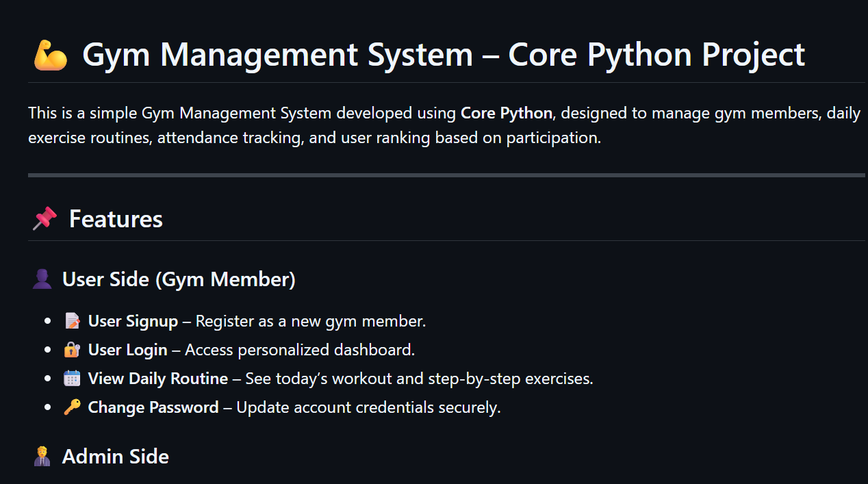868x484 pixels.
Task: Click the key emoji beside Change Password
Action: [x=72, y=408]
